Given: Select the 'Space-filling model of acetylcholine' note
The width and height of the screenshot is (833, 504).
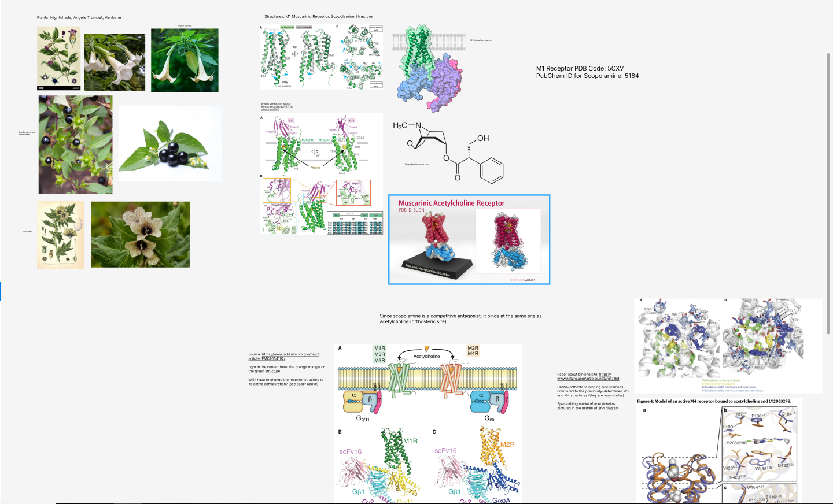Looking at the screenshot, I should click(x=588, y=406).
